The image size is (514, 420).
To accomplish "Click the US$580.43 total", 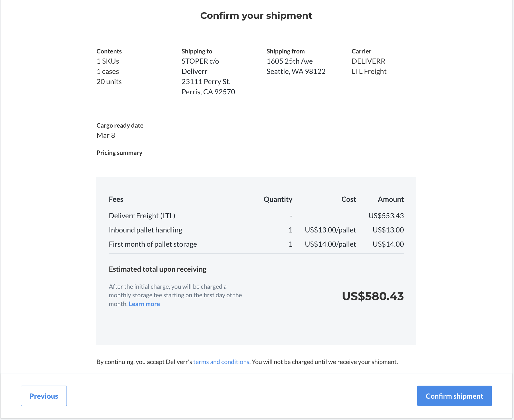I will (373, 296).
